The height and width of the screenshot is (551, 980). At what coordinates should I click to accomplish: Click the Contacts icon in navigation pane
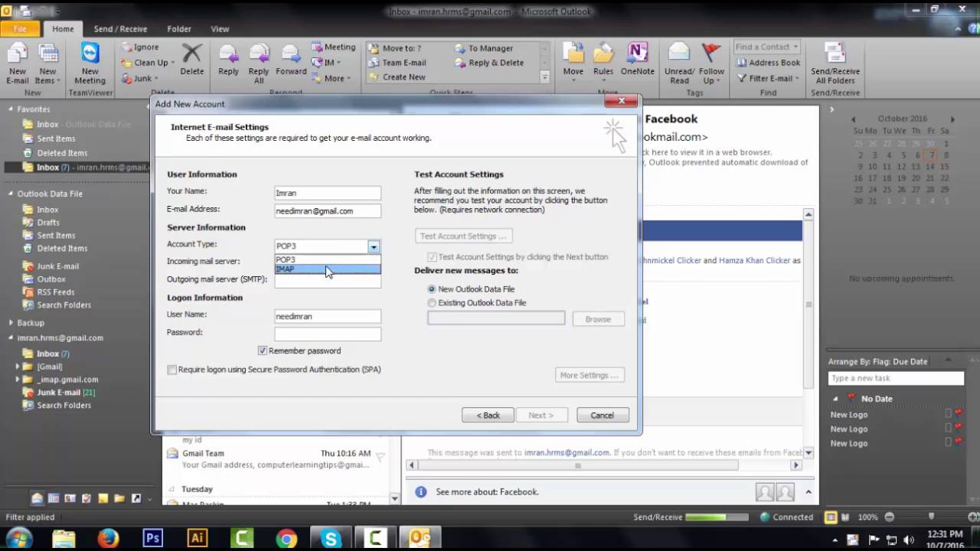pos(70,498)
